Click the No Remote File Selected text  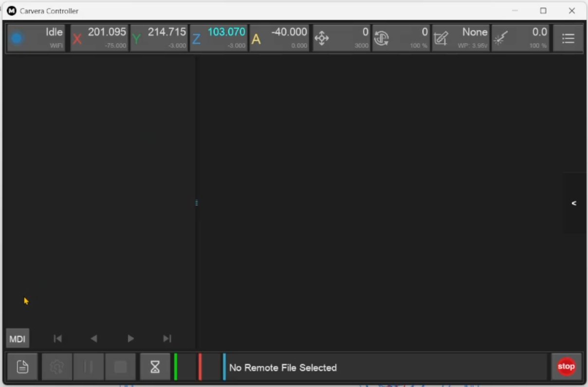pyautogui.click(x=283, y=368)
